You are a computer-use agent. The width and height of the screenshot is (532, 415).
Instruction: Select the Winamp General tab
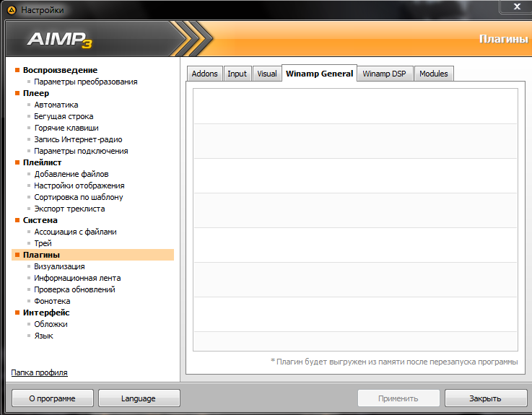pos(319,74)
